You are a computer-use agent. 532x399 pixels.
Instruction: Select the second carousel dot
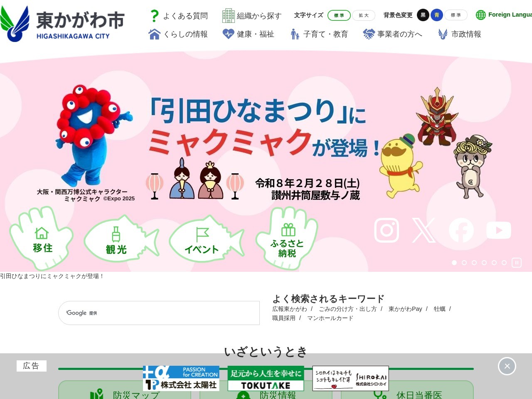[x=464, y=263]
